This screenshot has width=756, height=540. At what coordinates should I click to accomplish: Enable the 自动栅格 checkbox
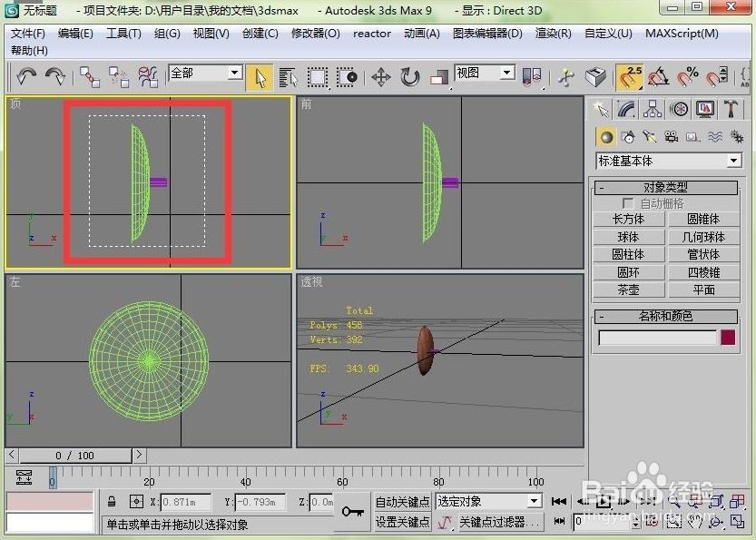627,203
